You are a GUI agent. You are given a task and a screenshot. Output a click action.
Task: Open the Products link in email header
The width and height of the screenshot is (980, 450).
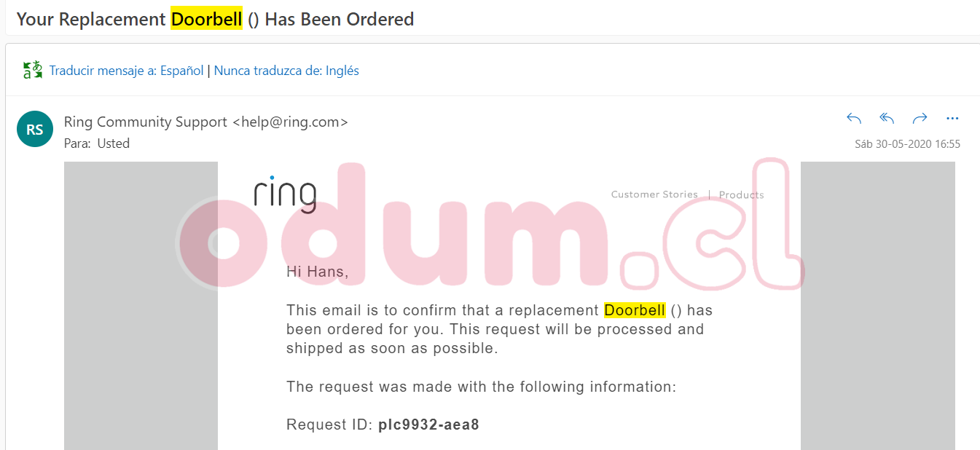741,194
